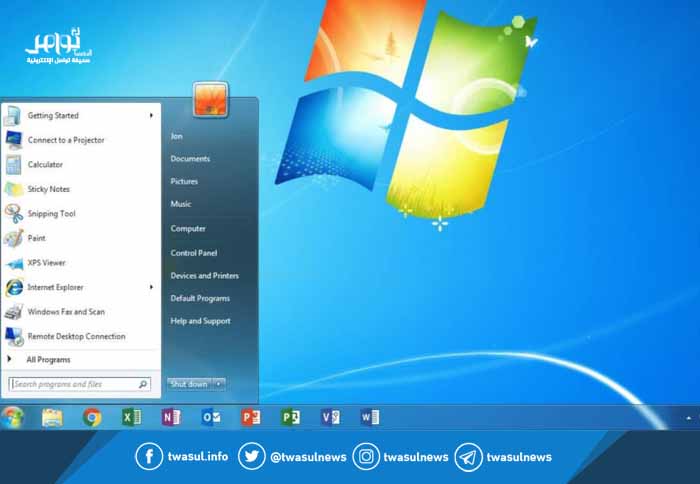Select the Remote Desktop Connection label
Viewport: 700px width, 484px height.
click(x=76, y=336)
